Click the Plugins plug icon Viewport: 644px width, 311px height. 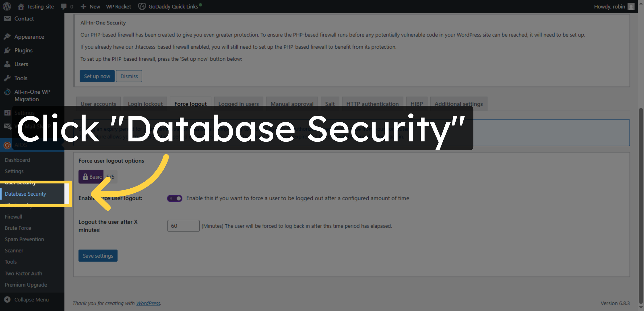7,50
